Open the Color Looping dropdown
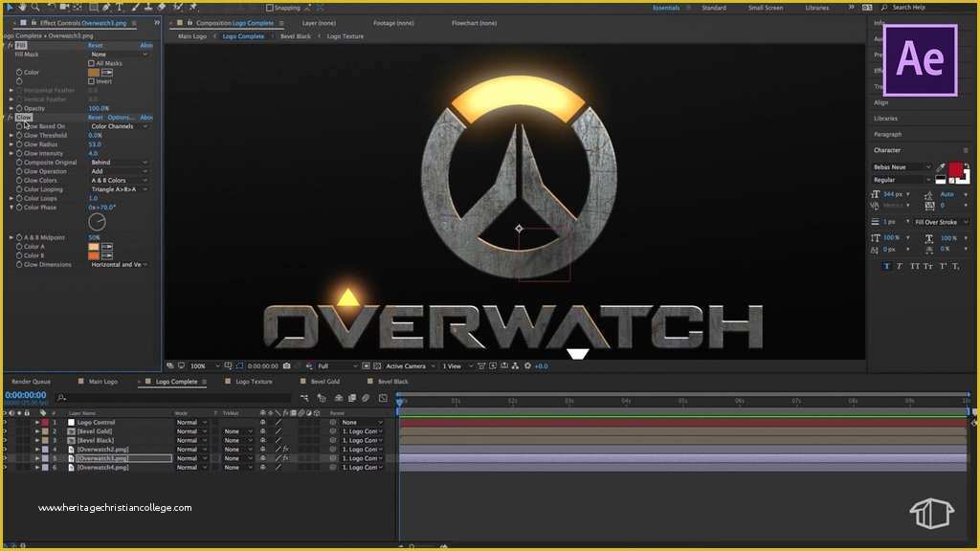This screenshot has height=551, width=980. pyautogui.click(x=119, y=189)
